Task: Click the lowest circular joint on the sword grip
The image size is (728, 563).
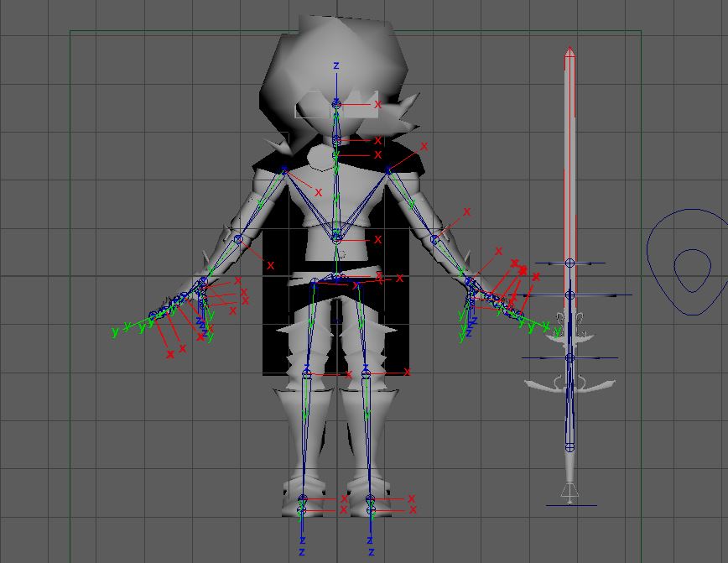Action: tap(569, 446)
